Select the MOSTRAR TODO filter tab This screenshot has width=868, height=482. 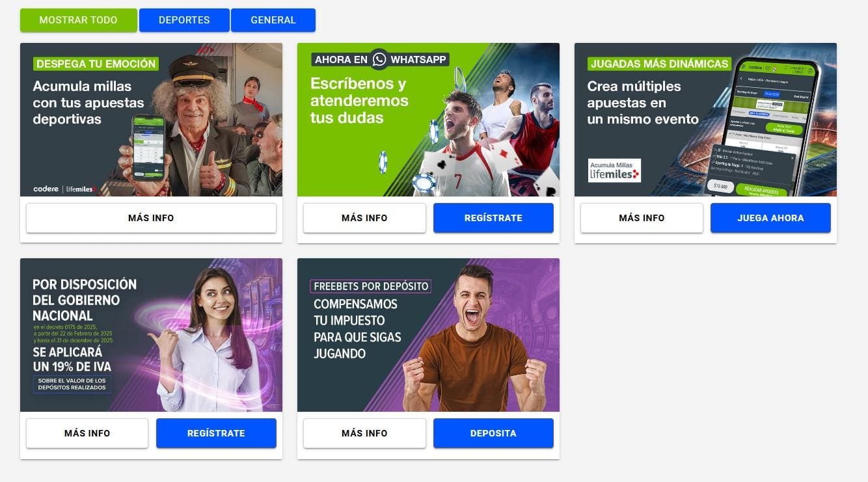78,20
